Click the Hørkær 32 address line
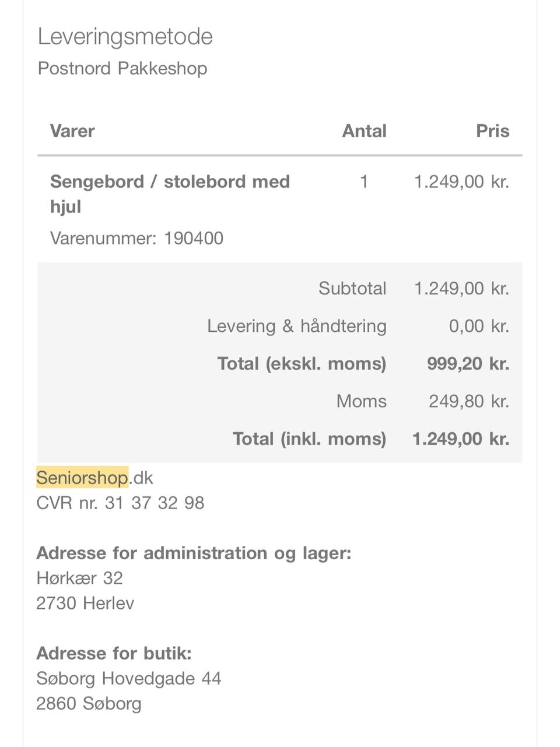Viewport: 560px width, 747px height. 79,578
